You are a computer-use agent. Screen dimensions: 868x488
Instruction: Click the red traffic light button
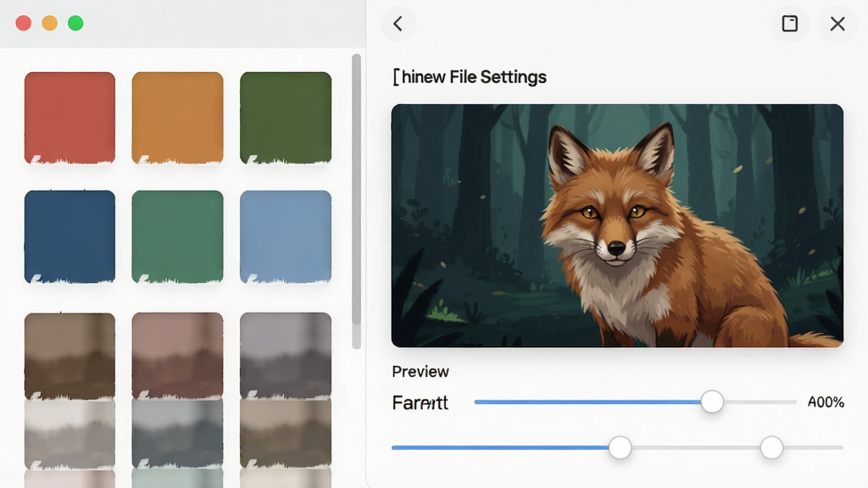pyautogui.click(x=23, y=23)
